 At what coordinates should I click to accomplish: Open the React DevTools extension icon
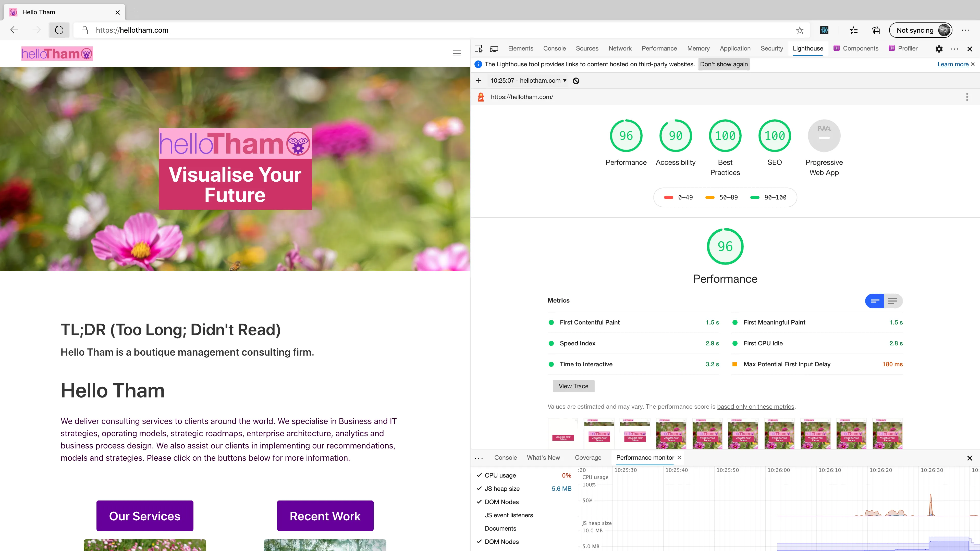(824, 30)
